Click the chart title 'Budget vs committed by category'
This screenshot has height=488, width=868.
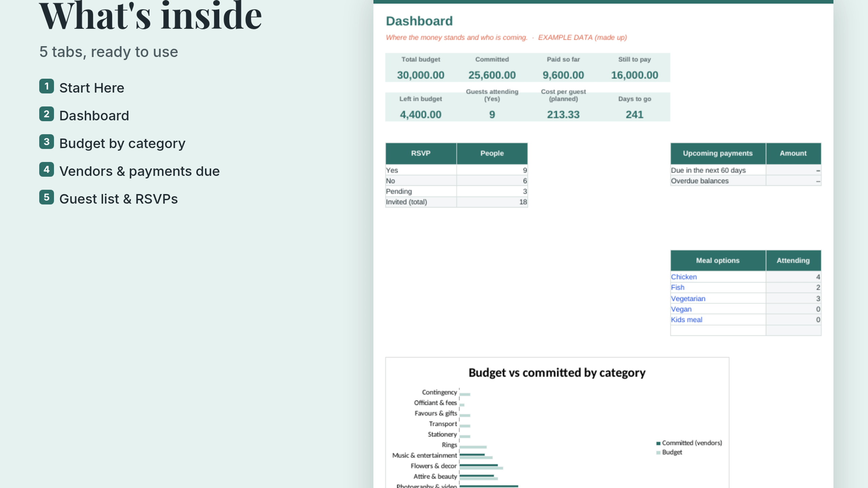tap(557, 372)
